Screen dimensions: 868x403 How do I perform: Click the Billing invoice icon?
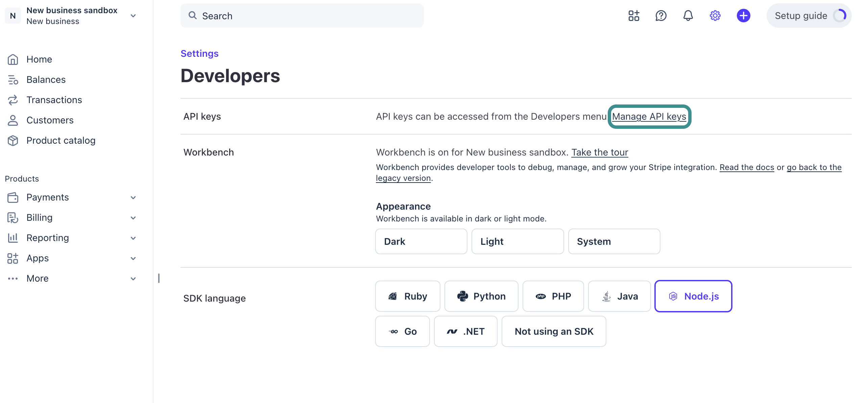(13, 218)
